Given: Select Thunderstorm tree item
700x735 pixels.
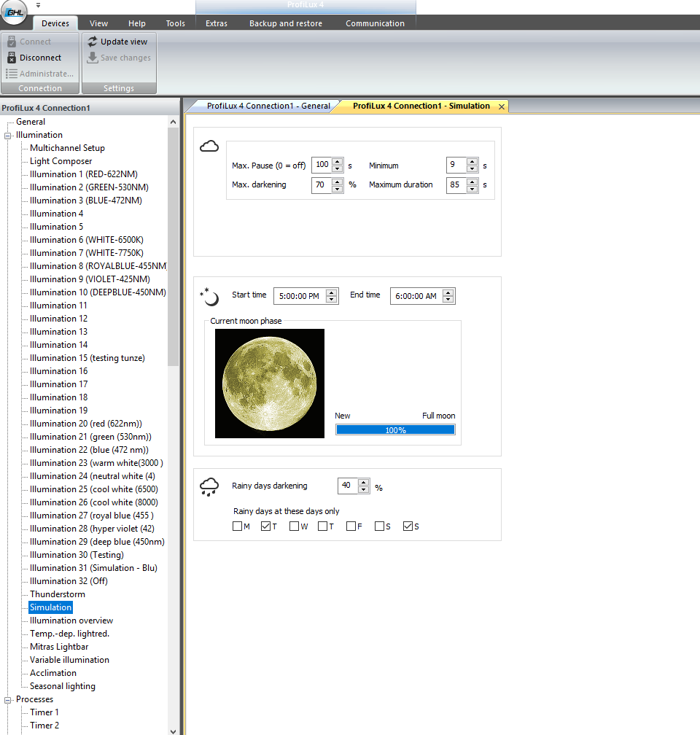Looking at the screenshot, I should pos(58,594).
